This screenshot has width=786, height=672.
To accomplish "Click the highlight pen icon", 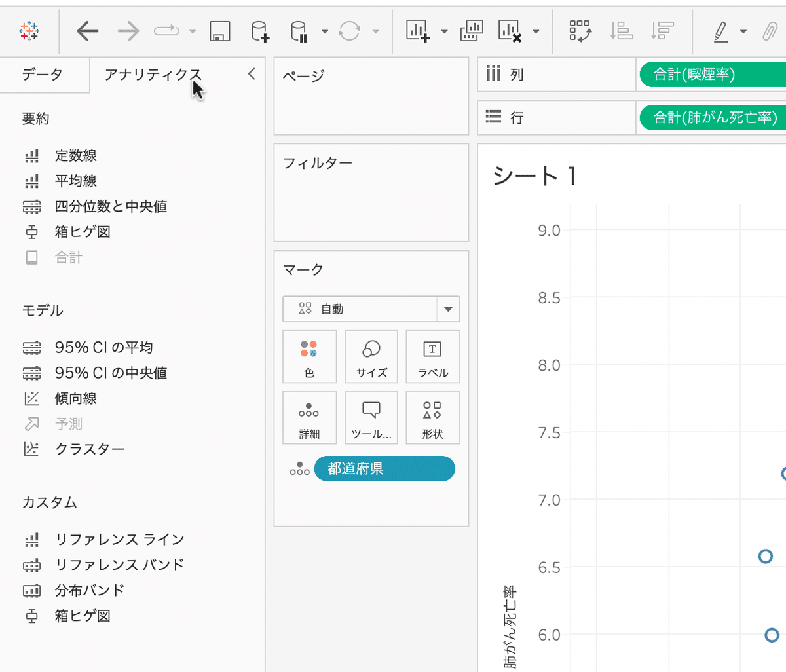I will click(x=721, y=31).
